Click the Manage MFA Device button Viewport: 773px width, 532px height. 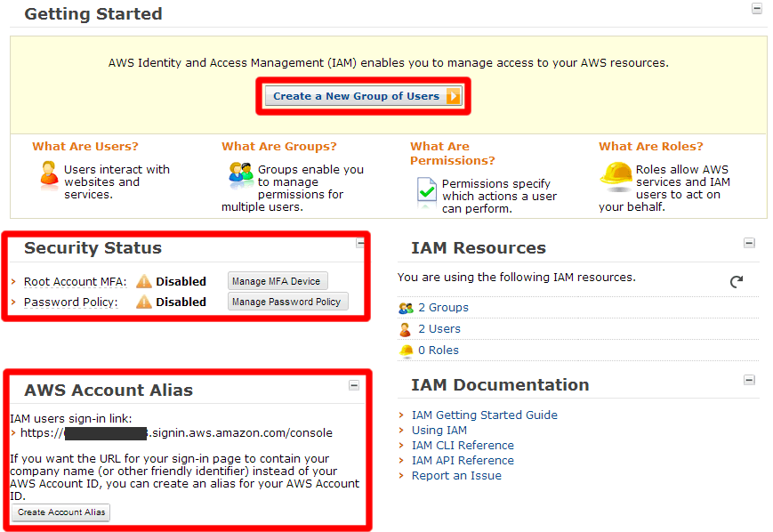click(x=278, y=281)
